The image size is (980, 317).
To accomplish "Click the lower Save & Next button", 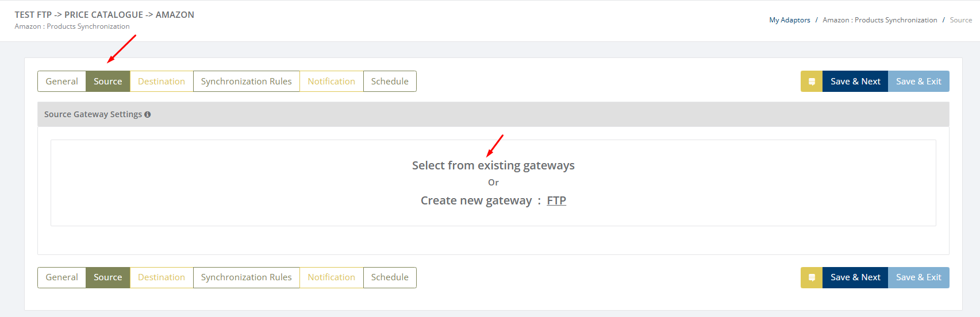I will coord(855,277).
